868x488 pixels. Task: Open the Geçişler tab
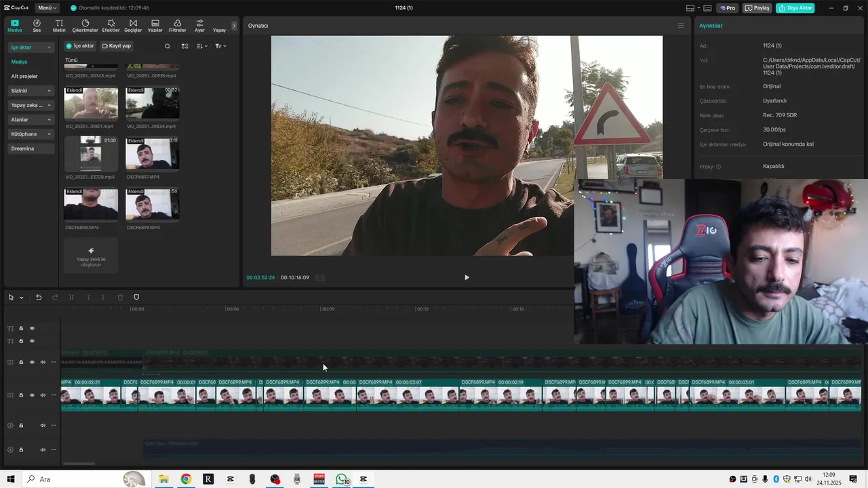click(x=133, y=26)
